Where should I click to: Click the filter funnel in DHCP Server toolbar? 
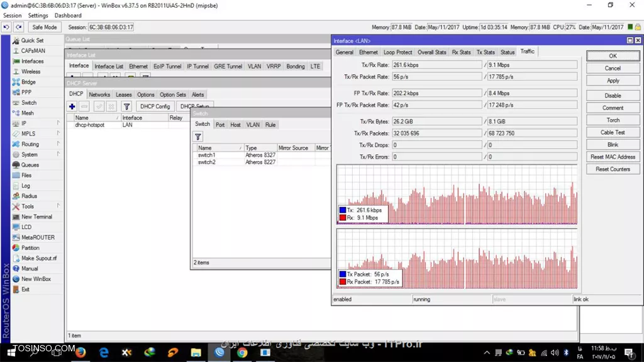[x=126, y=106]
